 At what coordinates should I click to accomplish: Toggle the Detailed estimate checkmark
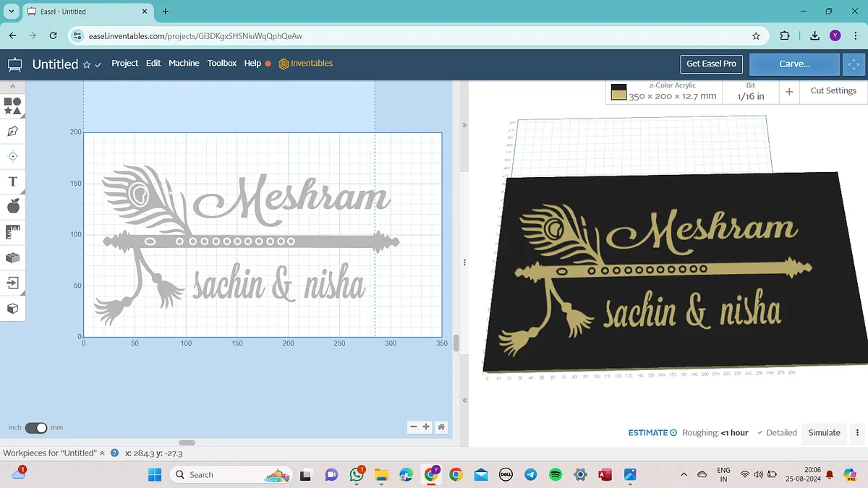(759, 433)
